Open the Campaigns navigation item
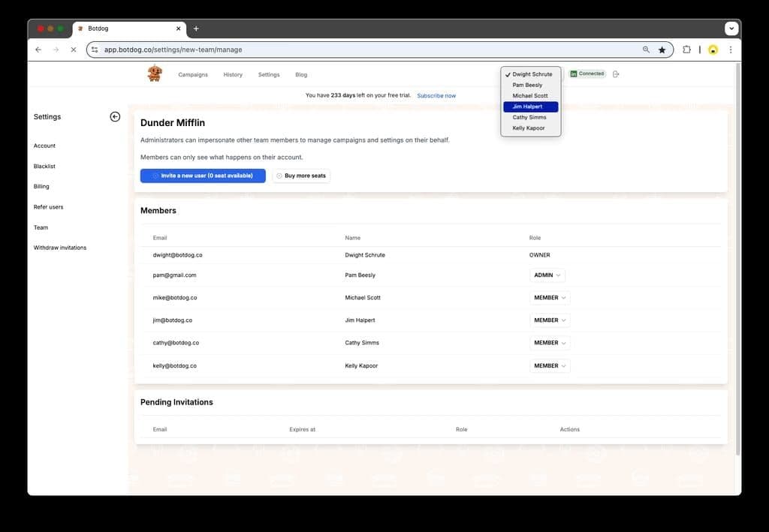This screenshot has height=532, width=769. tap(192, 74)
